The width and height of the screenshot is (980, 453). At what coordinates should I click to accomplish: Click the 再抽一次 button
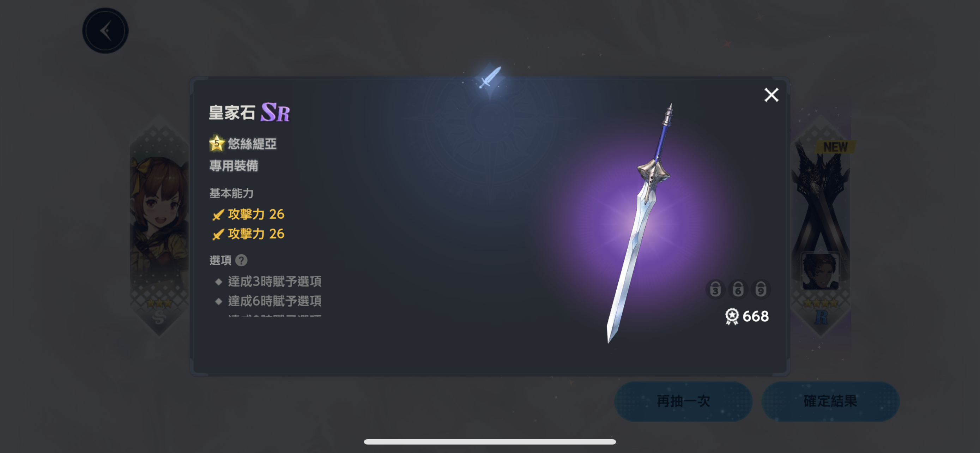click(683, 401)
